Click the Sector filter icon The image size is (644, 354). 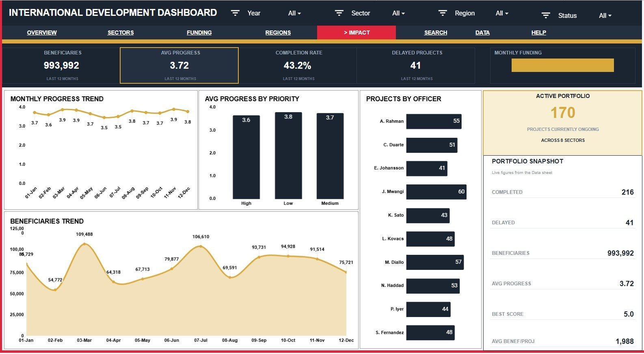coord(339,13)
